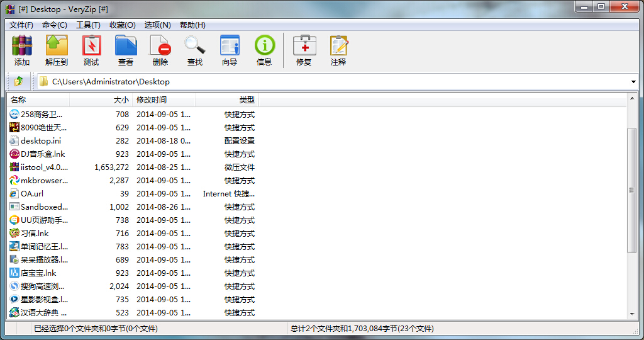Click the status text 已经选择0个文件夹和0字节

96,329
